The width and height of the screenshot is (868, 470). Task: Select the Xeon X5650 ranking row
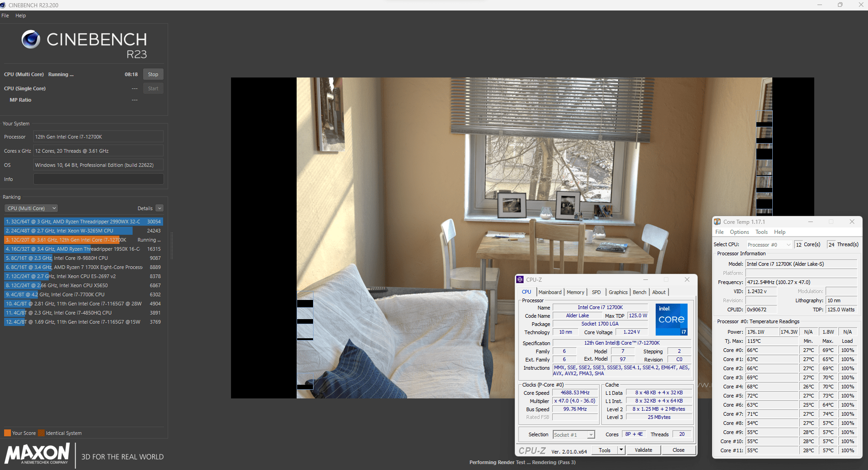(83, 285)
